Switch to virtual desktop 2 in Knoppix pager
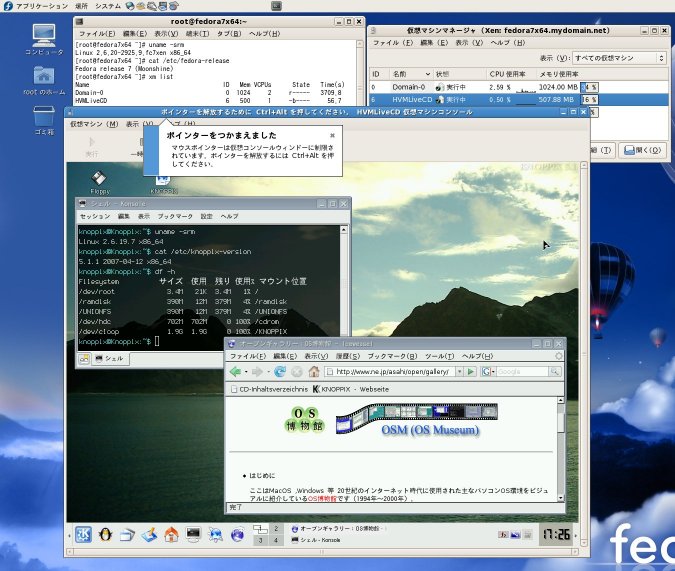 pos(276,528)
